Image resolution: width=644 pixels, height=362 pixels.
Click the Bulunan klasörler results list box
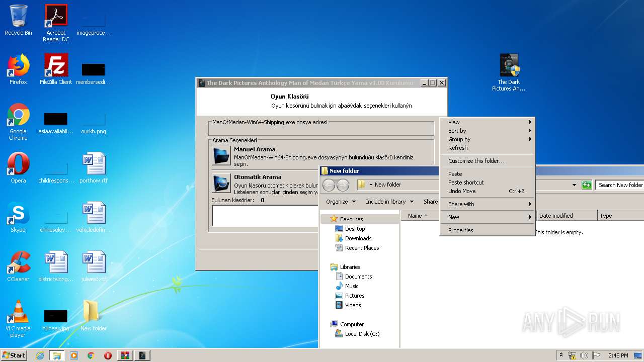pyautogui.click(x=265, y=216)
